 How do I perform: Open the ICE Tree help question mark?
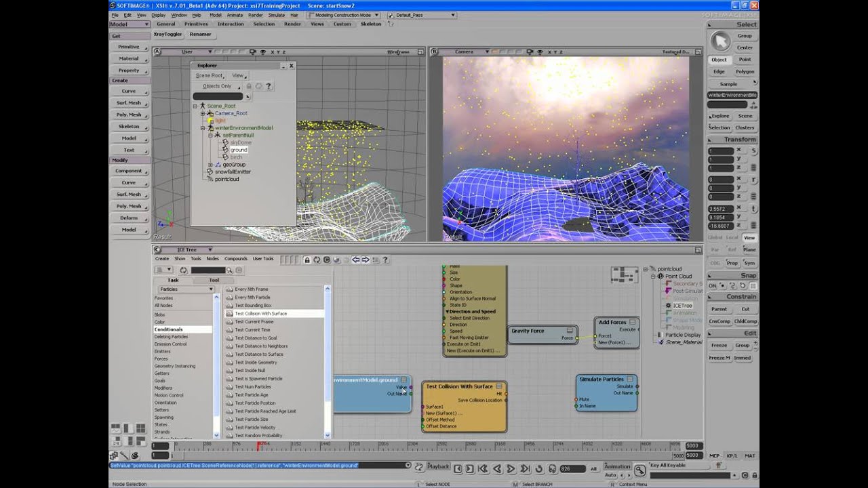click(x=385, y=260)
